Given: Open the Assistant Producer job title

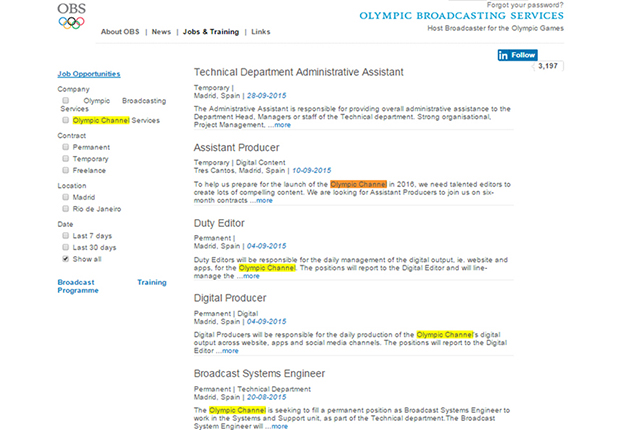Looking at the screenshot, I should 235,147.
